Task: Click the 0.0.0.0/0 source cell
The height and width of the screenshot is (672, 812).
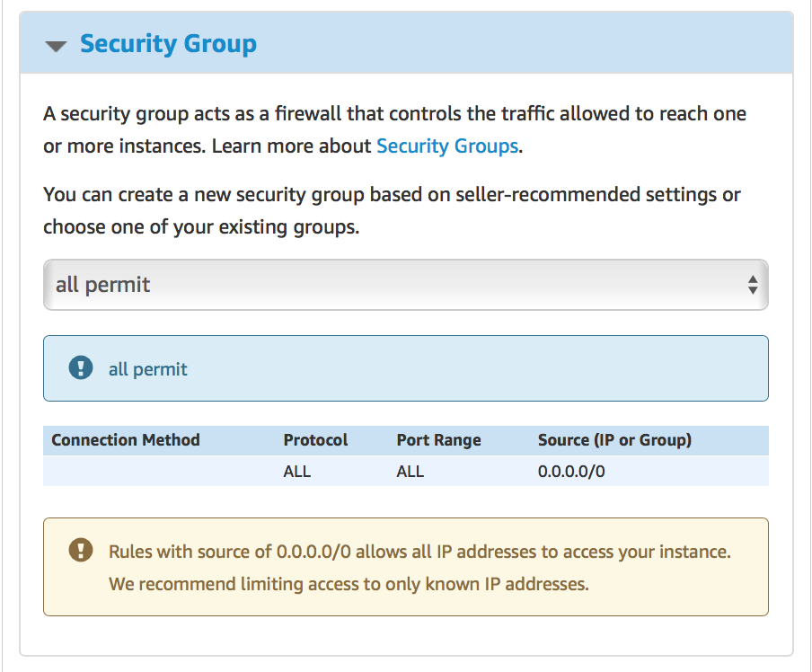Action: (x=571, y=472)
